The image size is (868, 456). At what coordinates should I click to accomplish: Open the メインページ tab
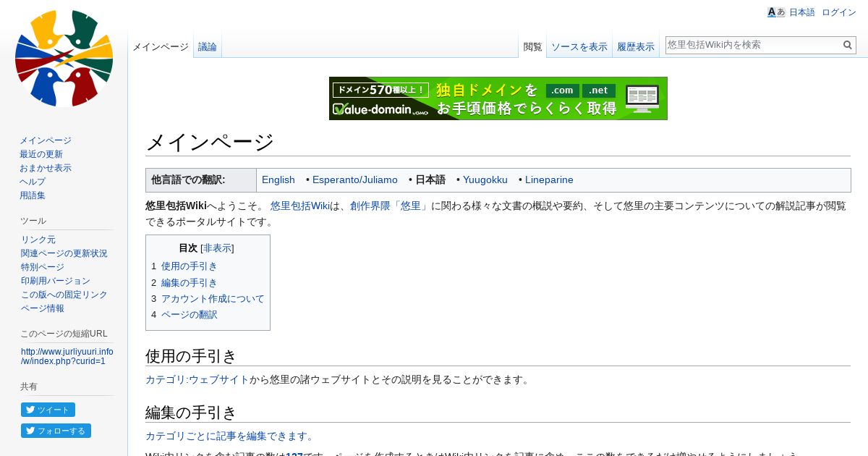[x=161, y=46]
